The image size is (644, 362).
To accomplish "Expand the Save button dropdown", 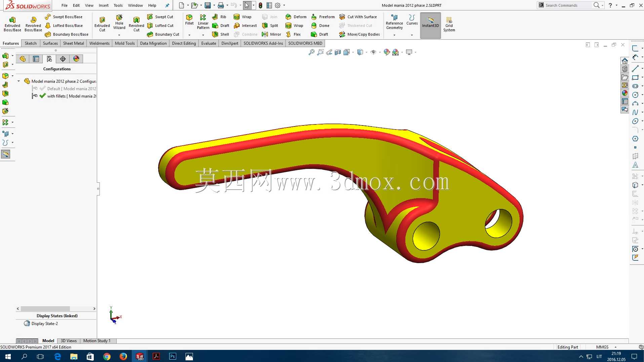I will pos(214,5).
